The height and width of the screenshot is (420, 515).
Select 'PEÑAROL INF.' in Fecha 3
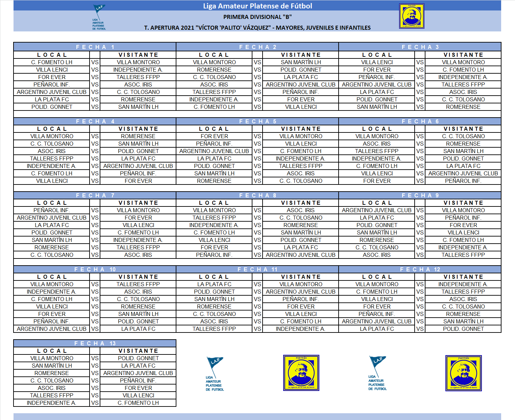pos(377,77)
